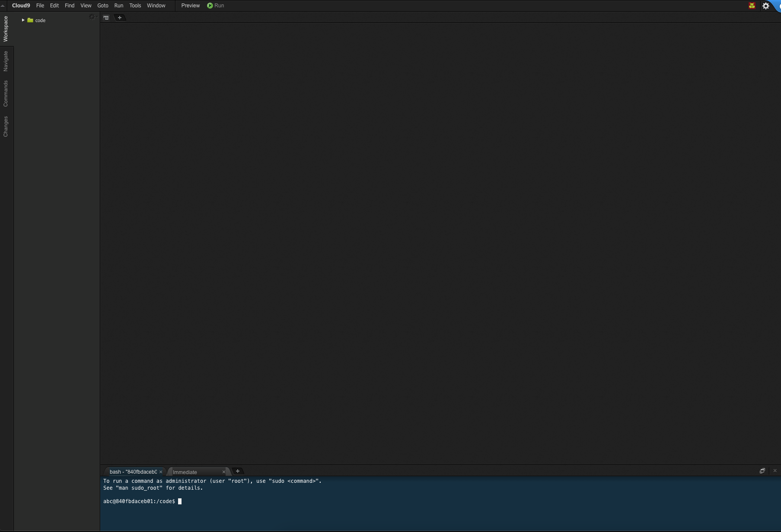This screenshot has width=781, height=532.
Task: Open Cloud9 preferences via the gear icon
Action: click(x=766, y=6)
